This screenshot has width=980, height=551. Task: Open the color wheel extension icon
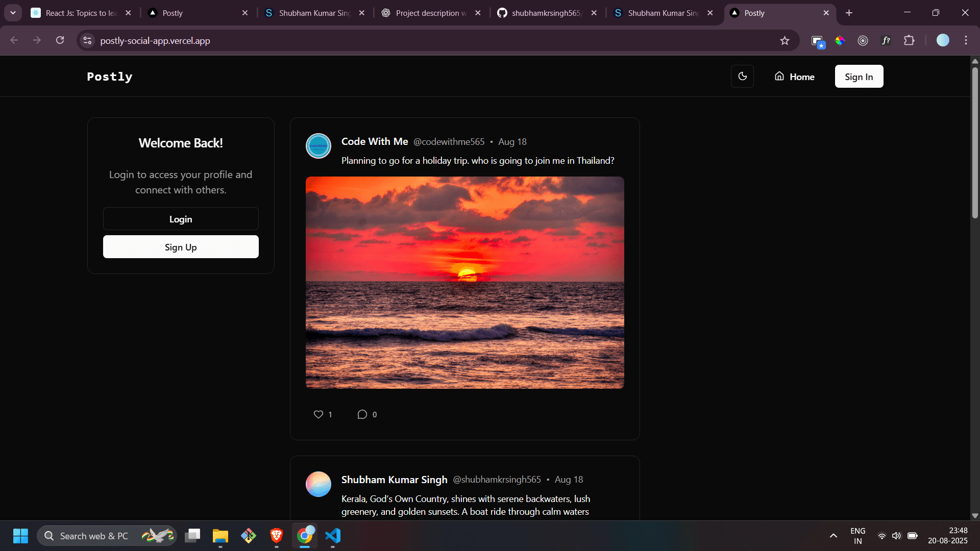click(840, 40)
